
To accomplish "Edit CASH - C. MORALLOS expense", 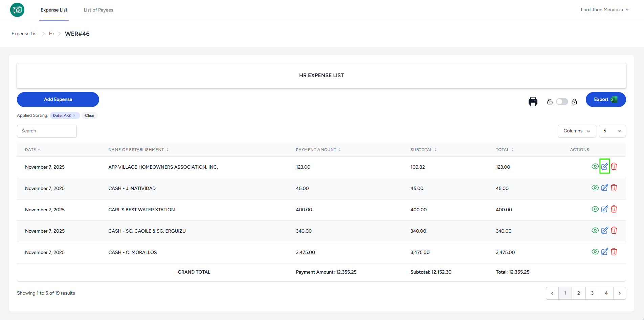I will (605, 252).
